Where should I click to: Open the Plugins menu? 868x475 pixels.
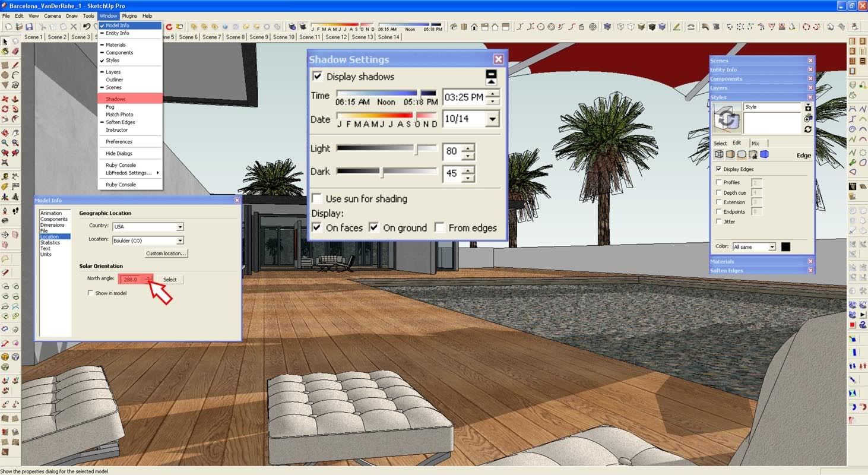129,16
